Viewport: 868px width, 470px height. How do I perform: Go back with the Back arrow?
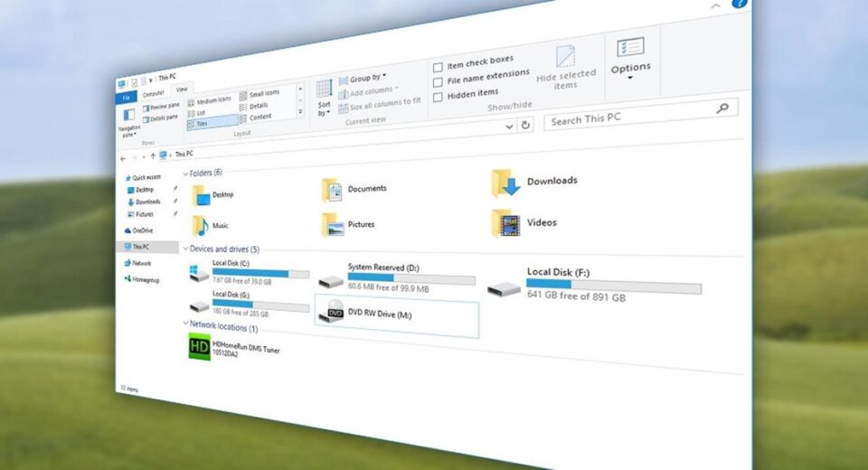click(123, 158)
